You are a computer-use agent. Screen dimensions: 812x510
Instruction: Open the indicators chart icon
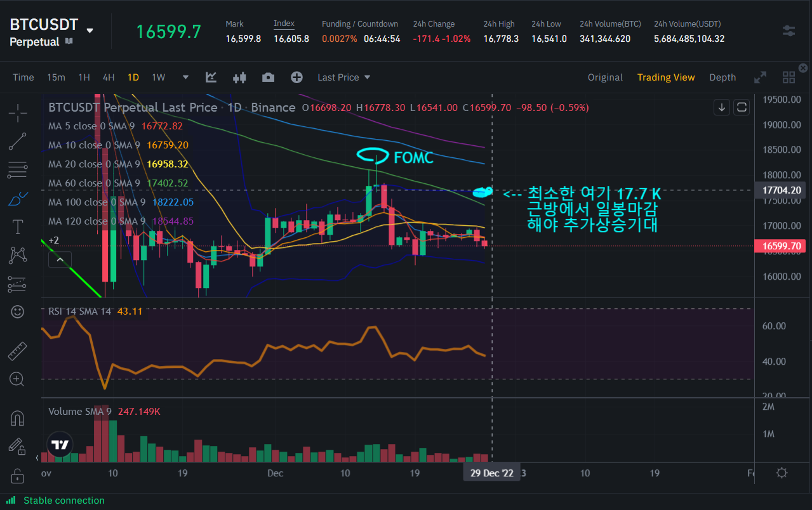coord(211,77)
